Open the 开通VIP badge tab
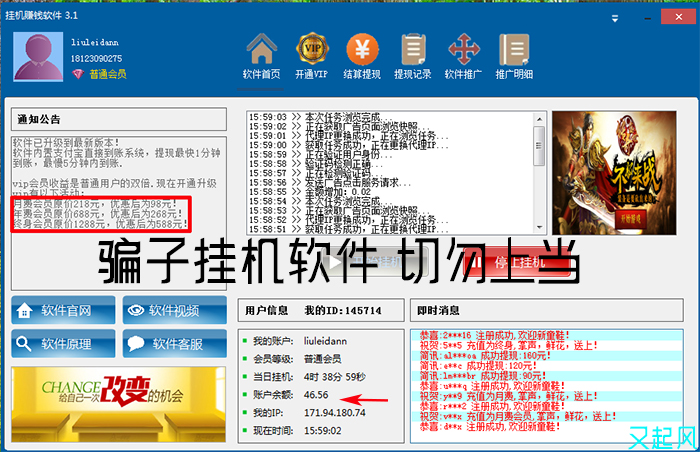The height and width of the screenshot is (452, 700). pyautogui.click(x=312, y=57)
